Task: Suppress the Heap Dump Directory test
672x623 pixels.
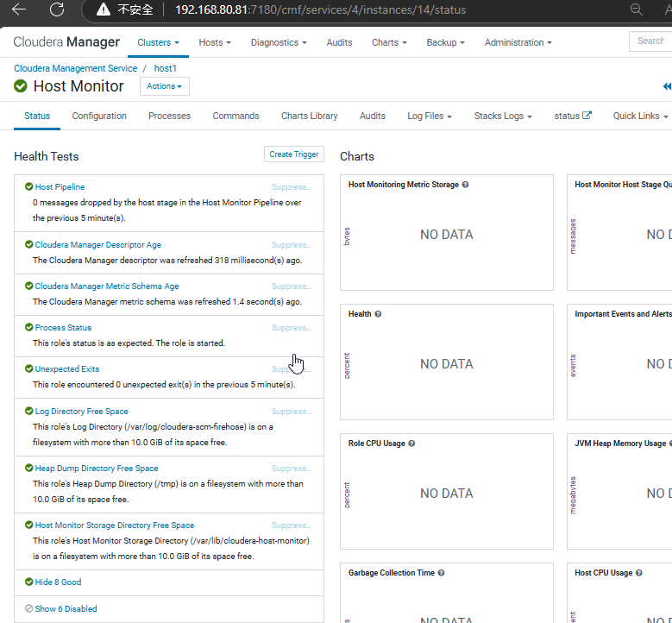Action: pos(292,469)
